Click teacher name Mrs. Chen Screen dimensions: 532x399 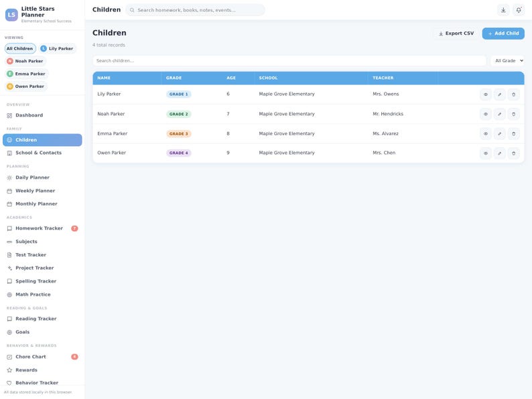tap(384, 153)
